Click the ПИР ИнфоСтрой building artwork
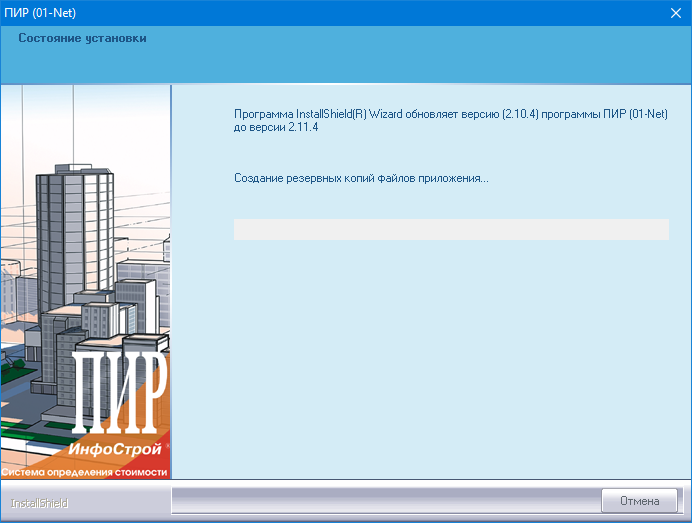The image size is (692, 523). [86, 282]
